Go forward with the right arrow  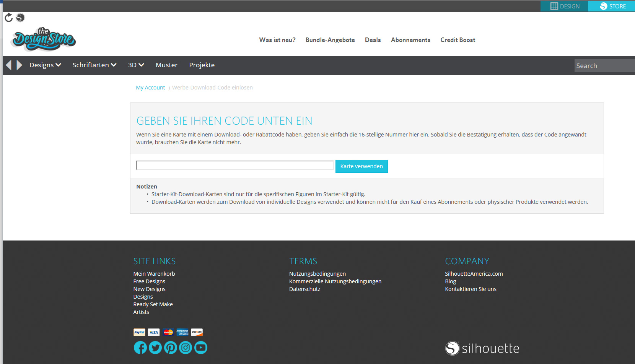(x=19, y=65)
